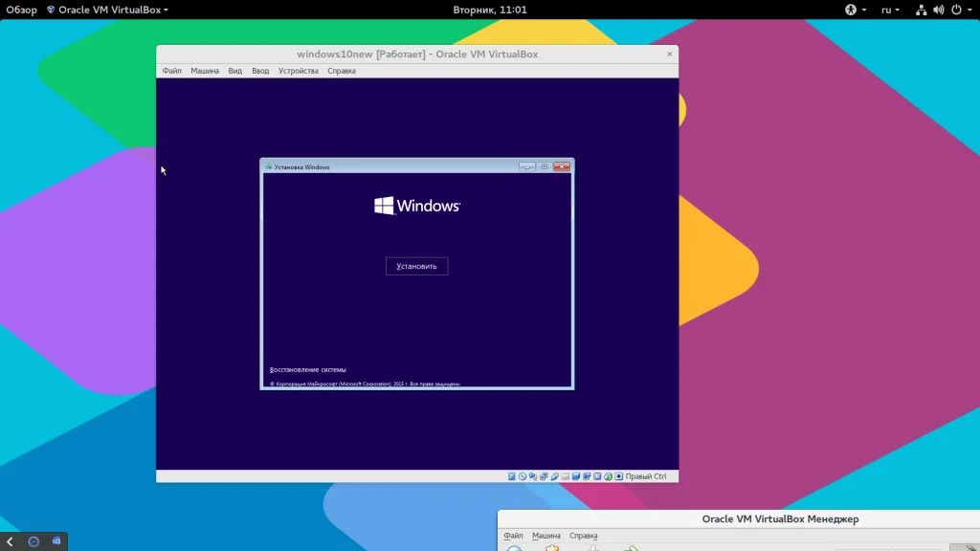
Task: Click the USB devices icon in status bar
Action: point(554,476)
